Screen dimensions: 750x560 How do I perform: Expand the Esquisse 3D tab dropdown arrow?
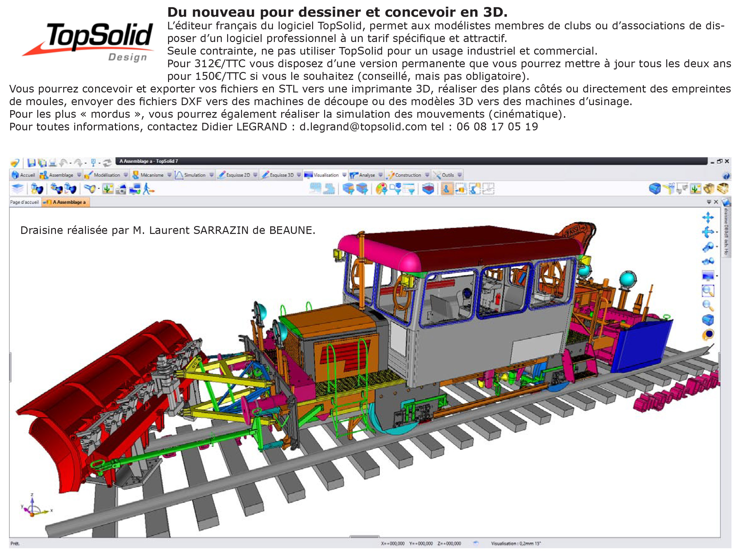point(299,175)
